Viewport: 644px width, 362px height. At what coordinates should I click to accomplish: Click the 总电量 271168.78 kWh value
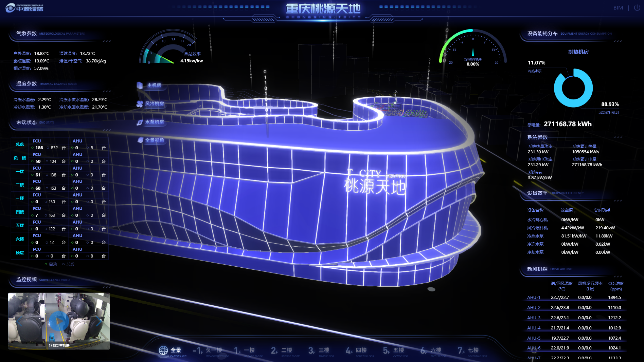click(568, 124)
